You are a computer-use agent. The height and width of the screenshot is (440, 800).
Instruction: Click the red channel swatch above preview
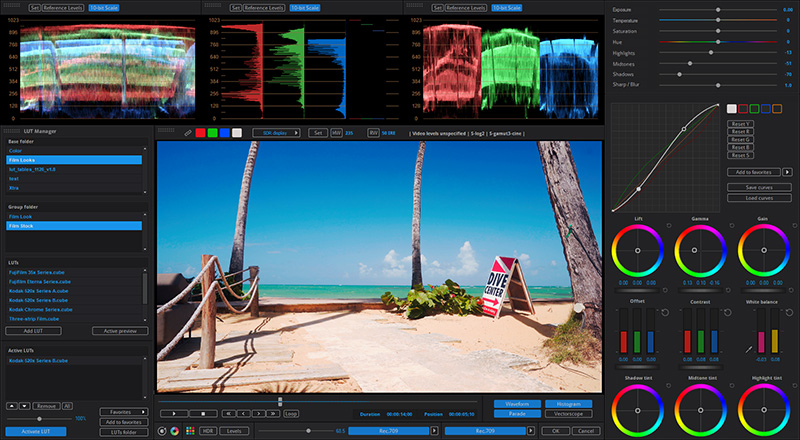[x=201, y=133]
